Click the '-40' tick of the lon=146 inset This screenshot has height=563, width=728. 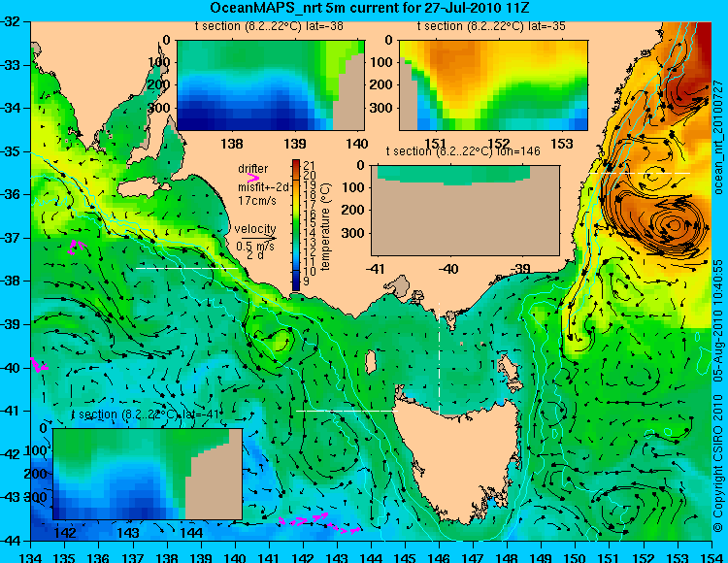click(448, 268)
